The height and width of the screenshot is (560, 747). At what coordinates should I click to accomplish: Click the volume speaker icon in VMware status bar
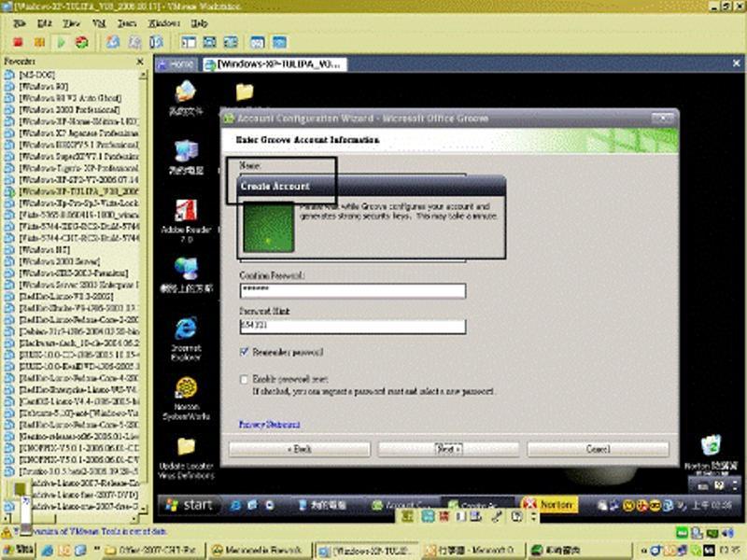728,533
